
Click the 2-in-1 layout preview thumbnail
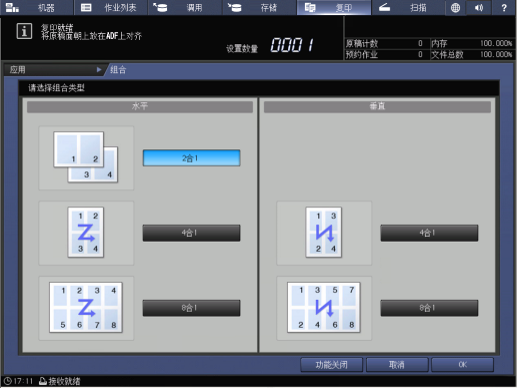click(86, 158)
